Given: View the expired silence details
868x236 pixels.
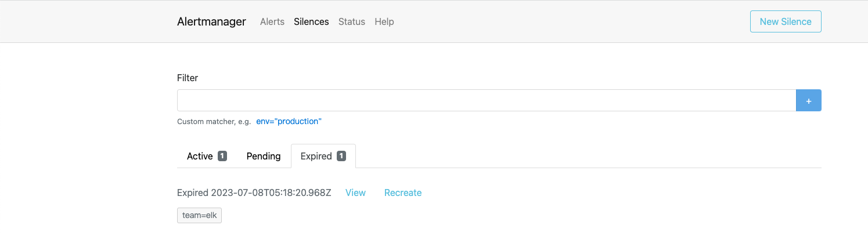Looking at the screenshot, I should point(355,193).
